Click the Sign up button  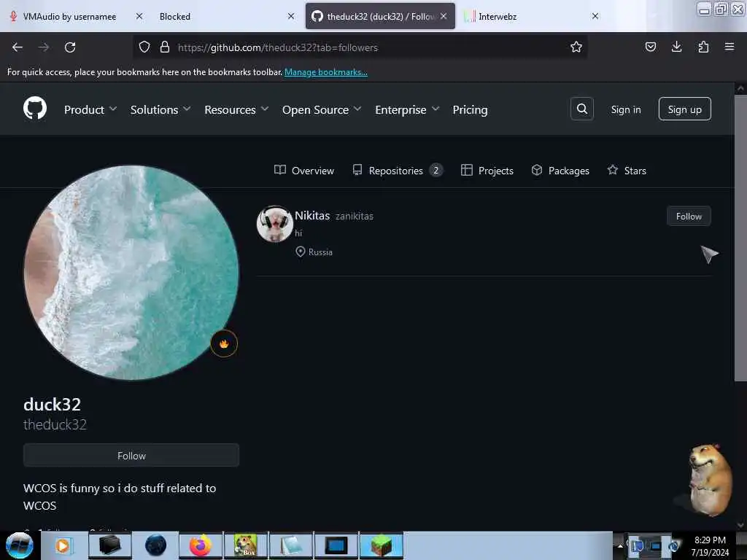(684, 109)
